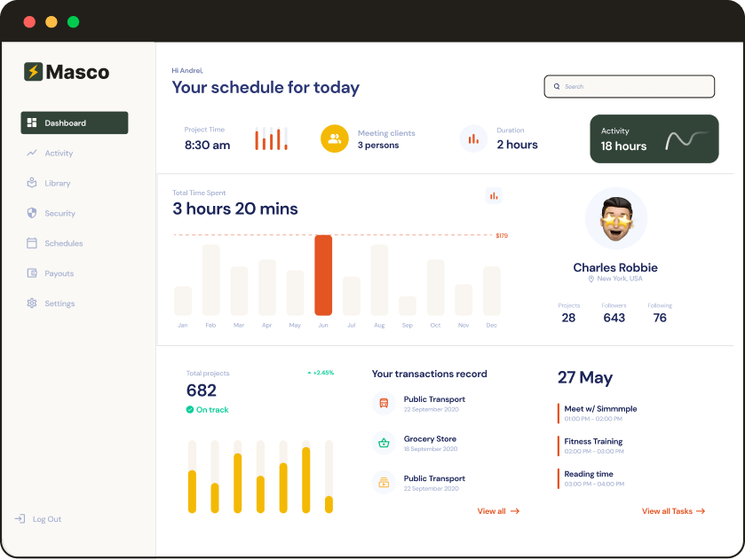
Task: Select the highlighted Jun bar in chart
Action: tap(323, 275)
